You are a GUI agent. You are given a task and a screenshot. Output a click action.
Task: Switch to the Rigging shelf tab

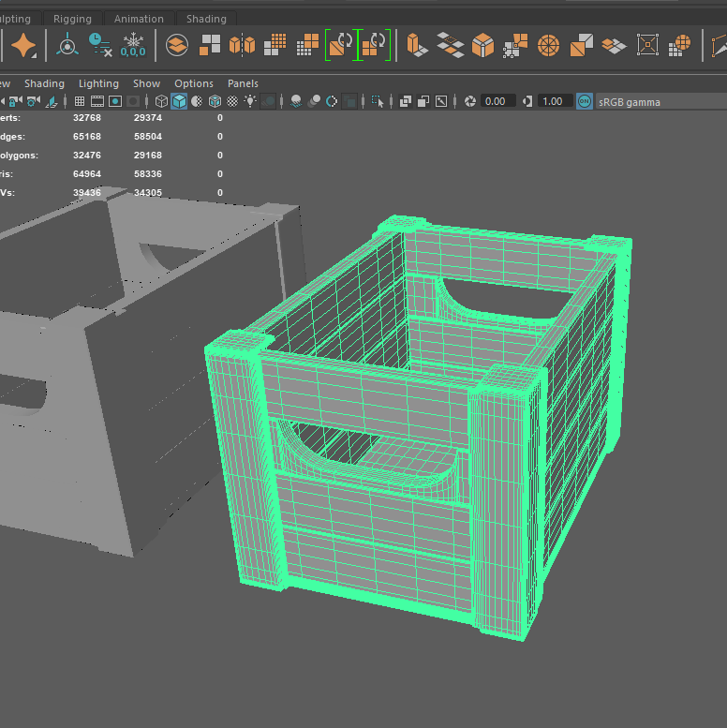coord(72,19)
